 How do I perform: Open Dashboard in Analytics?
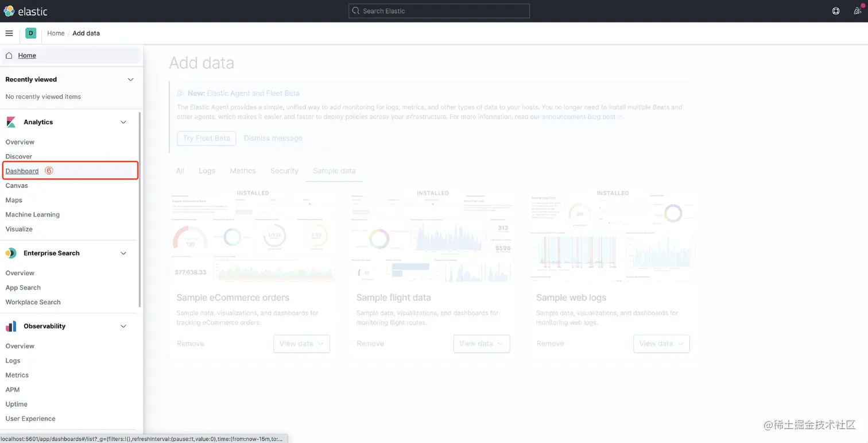click(x=22, y=171)
